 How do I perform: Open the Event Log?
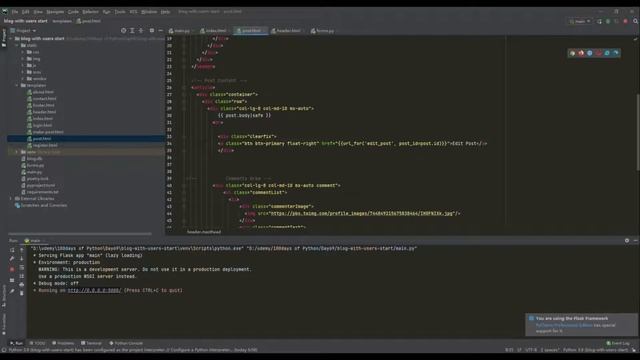pos(618,343)
